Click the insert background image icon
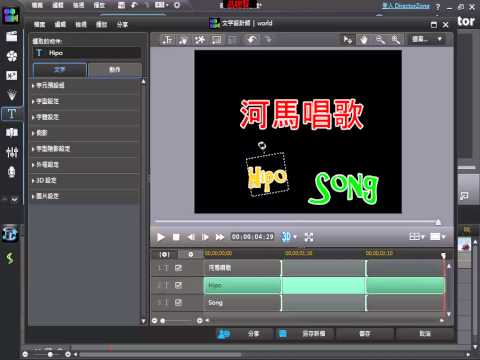Screen dimensions: 480x360 (x=217, y=40)
